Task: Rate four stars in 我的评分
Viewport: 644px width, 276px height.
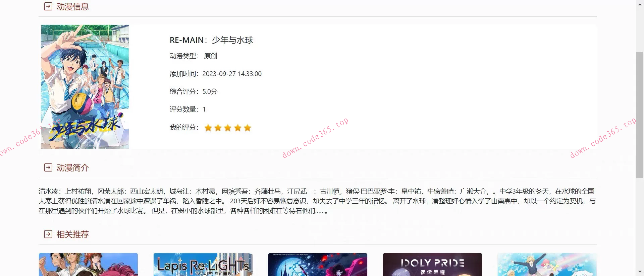Action: (x=238, y=128)
